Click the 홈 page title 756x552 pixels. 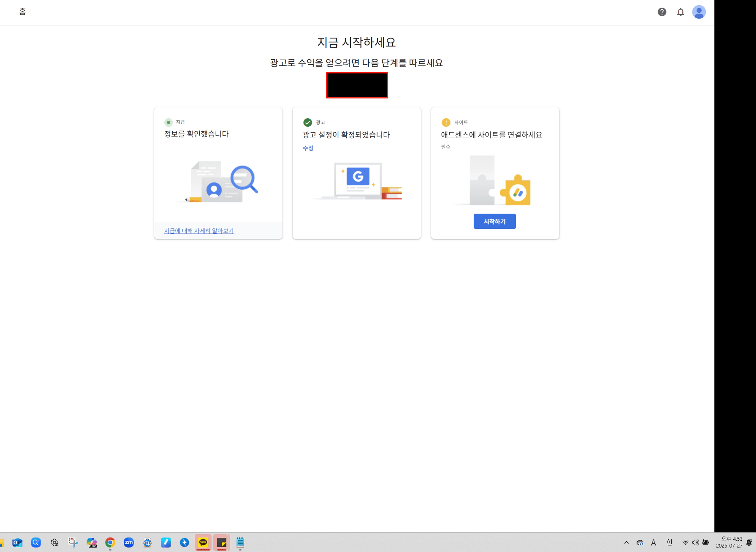22,12
